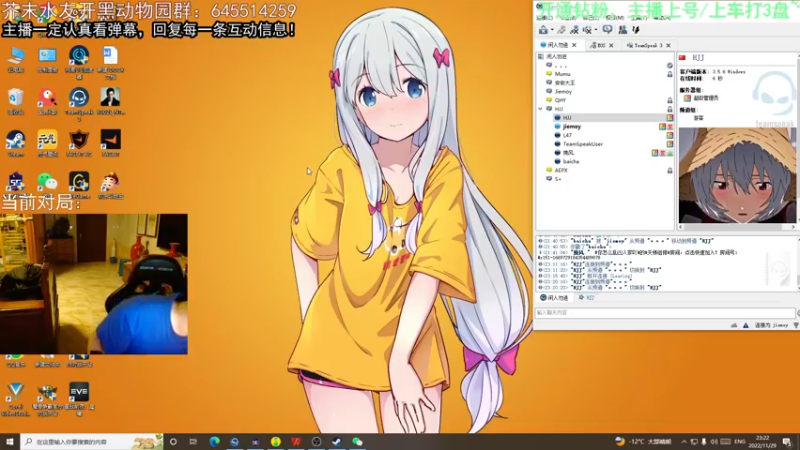Open Cortana circle on taskbar
This screenshot has height=450, width=800.
[x=173, y=441]
